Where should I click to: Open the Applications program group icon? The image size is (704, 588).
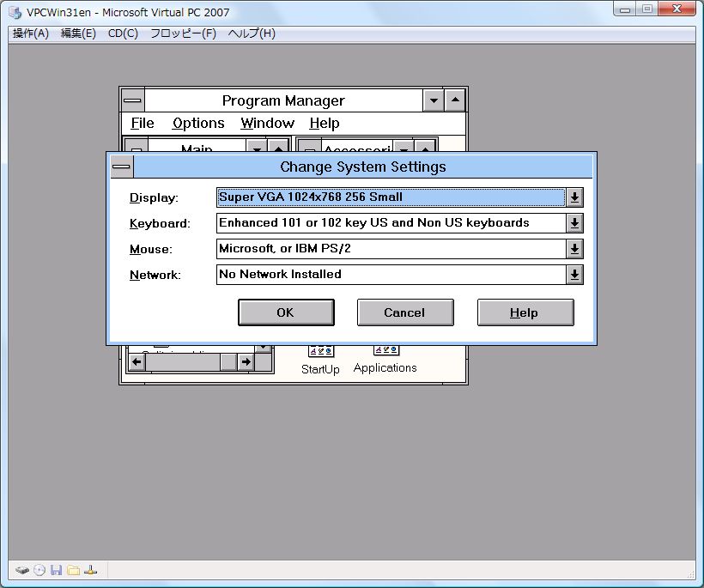[x=385, y=360]
